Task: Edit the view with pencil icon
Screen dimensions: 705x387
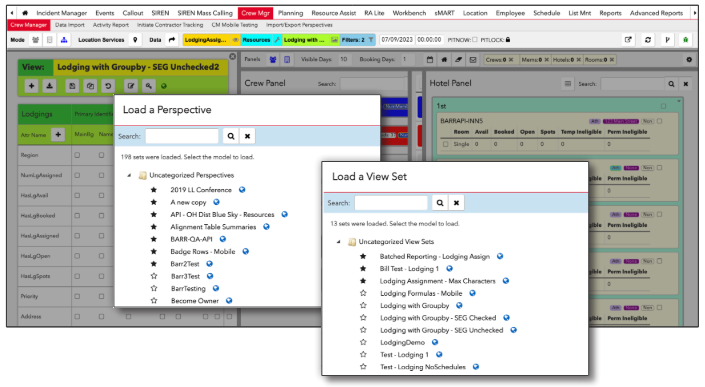Action: click(131, 86)
